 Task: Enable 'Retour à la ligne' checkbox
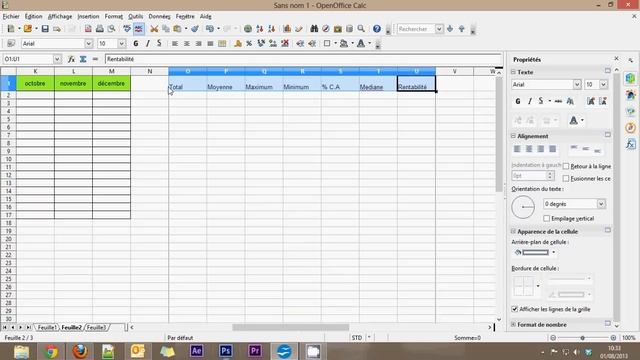(x=566, y=167)
